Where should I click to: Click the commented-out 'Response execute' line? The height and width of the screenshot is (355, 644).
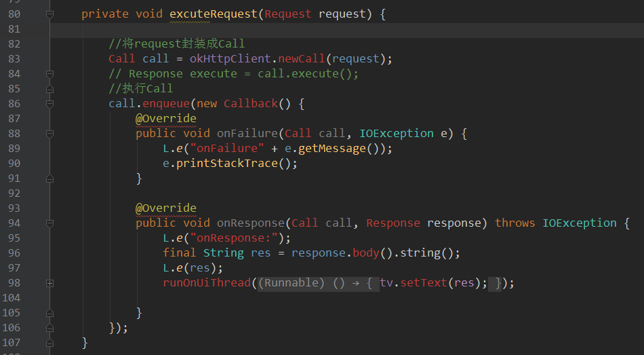233,74
